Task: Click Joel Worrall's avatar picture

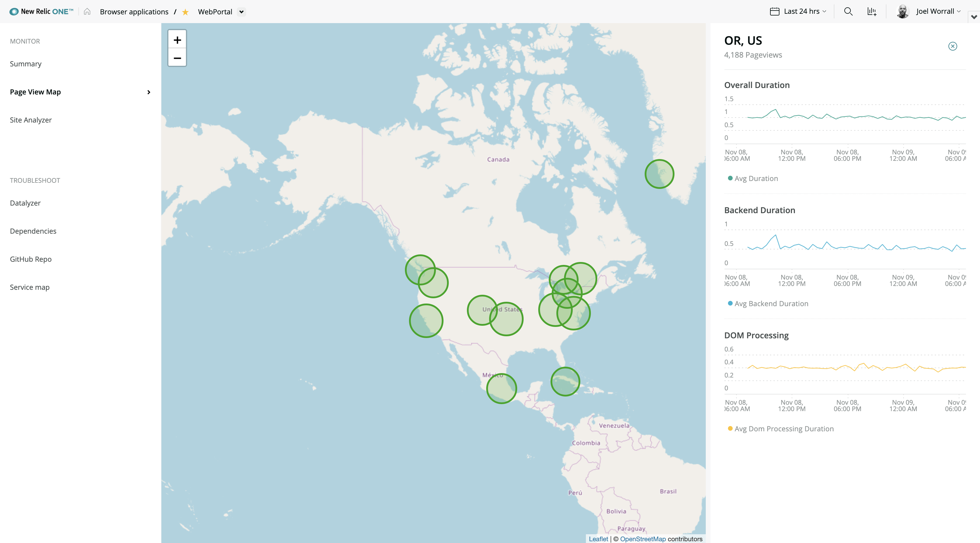Action: pyautogui.click(x=903, y=11)
